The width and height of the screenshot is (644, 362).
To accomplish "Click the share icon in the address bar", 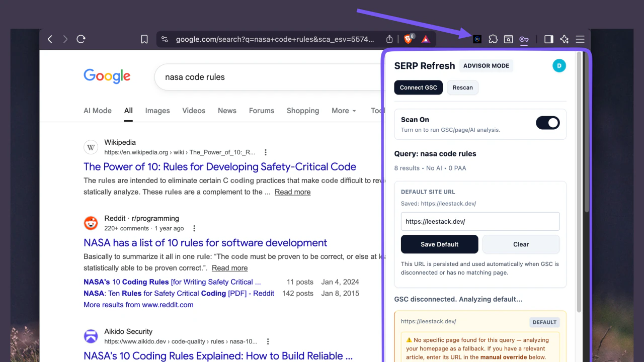I will coord(389,39).
